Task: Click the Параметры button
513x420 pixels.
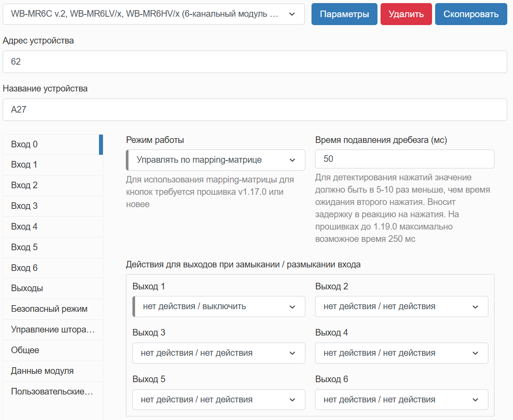Action: [344, 14]
